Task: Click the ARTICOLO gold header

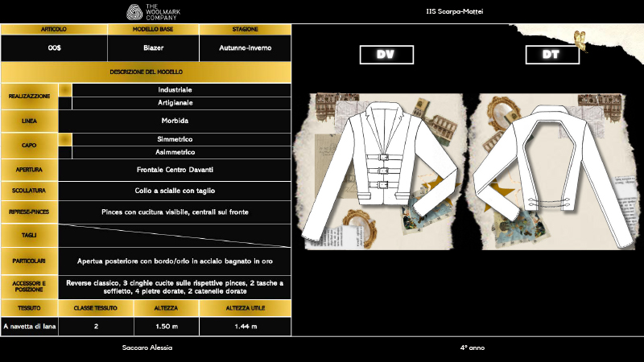Action: (54, 29)
